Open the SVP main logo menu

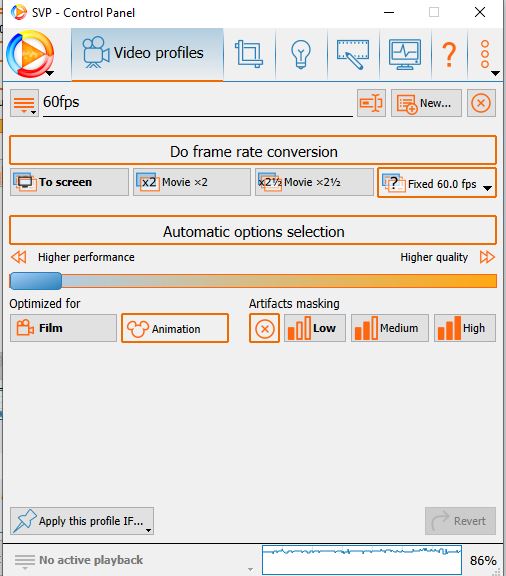30,54
